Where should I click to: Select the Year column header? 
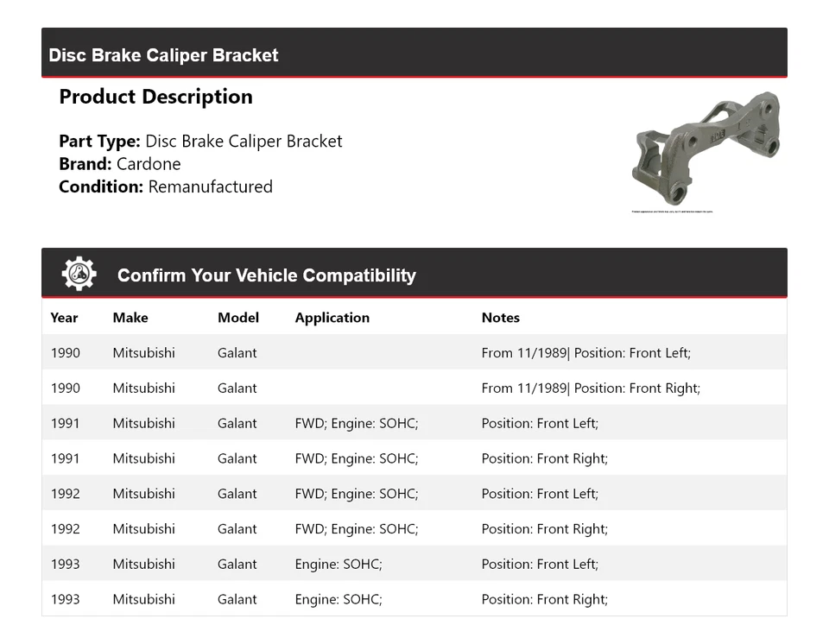pos(64,318)
